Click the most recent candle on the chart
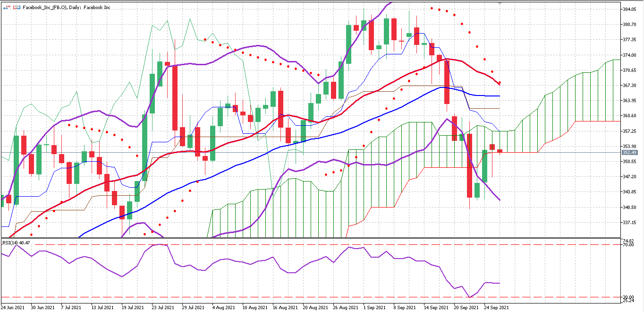644x312 pixels. tap(500, 151)
